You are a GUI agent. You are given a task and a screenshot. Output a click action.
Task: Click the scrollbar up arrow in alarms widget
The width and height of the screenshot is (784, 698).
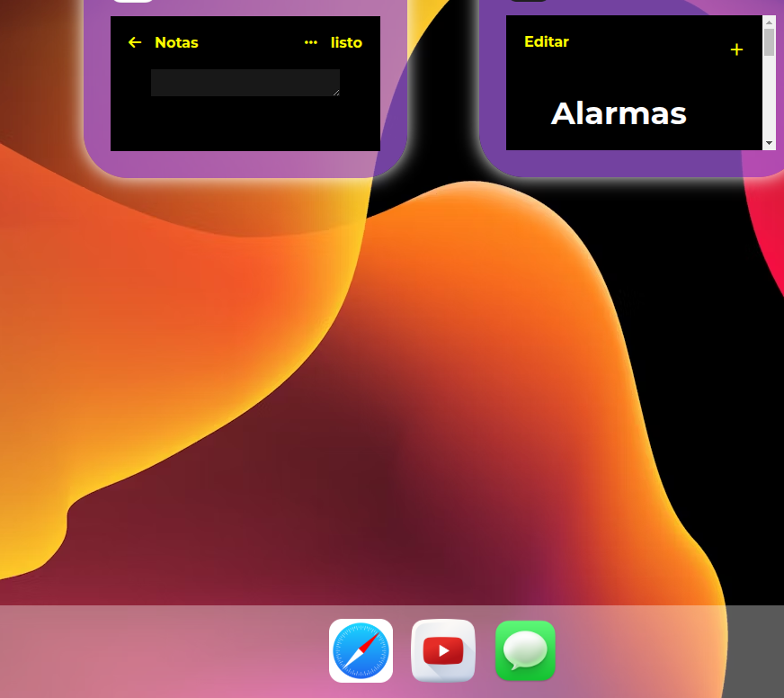[x=769, y=22]
